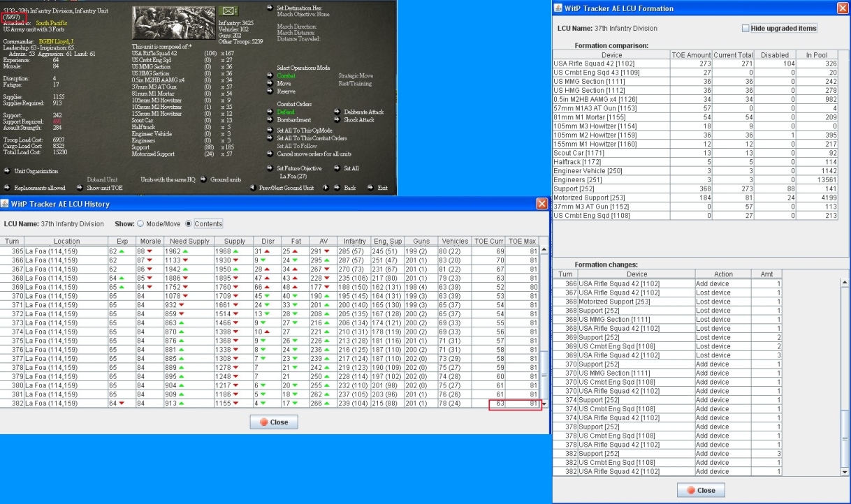
Task: Click the Action header in Formation changes
Action: 723,274
